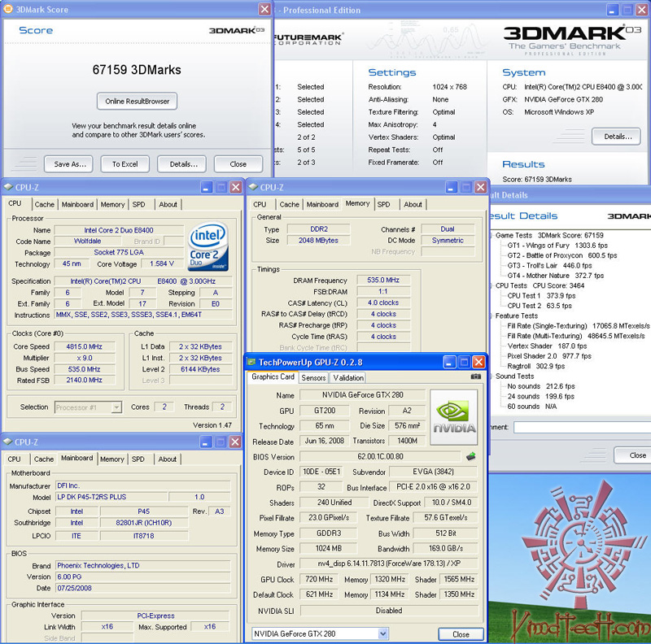Collapse the Sound Tests tree node
Viewport: 651px width, 644px height.
pyautogui.click(x=491, y=376)
